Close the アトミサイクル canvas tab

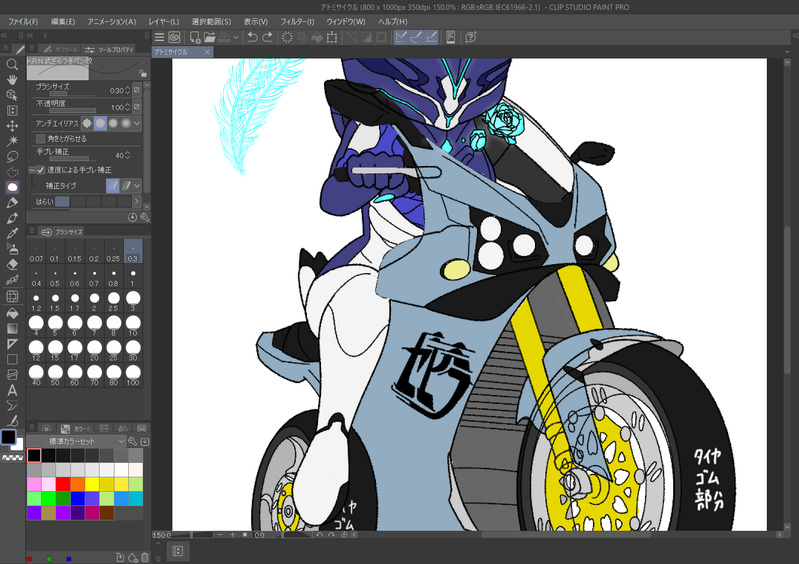click(207, 52)
